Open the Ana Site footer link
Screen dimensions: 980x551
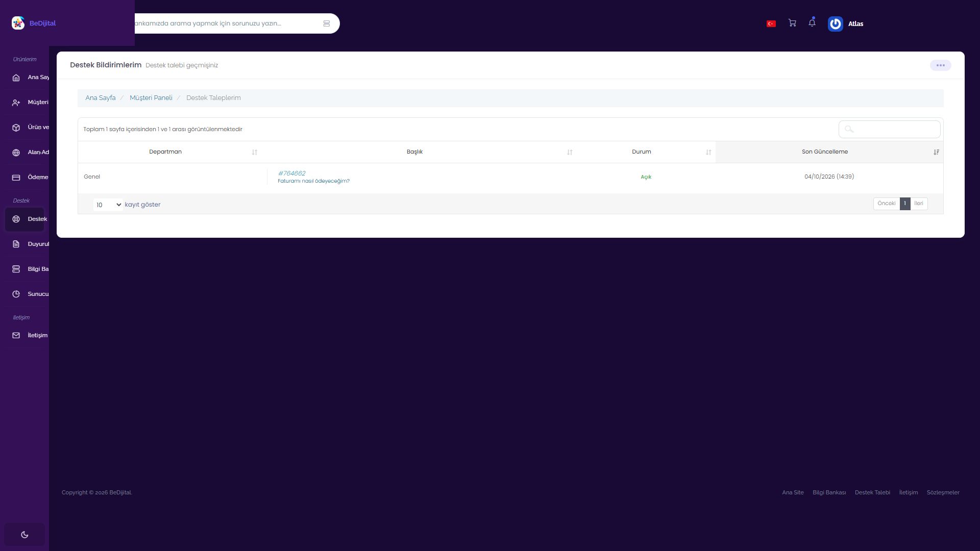(793, 493)
